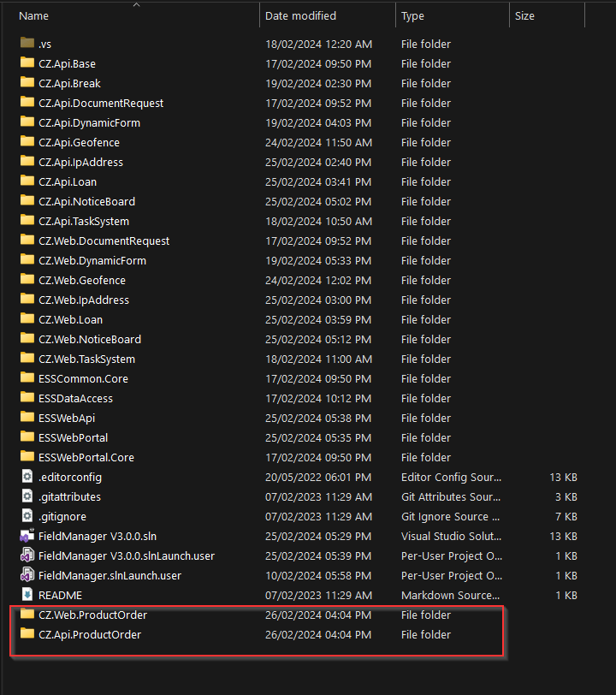
Task: Sort by the Size column header
Action: coord(524,16)
